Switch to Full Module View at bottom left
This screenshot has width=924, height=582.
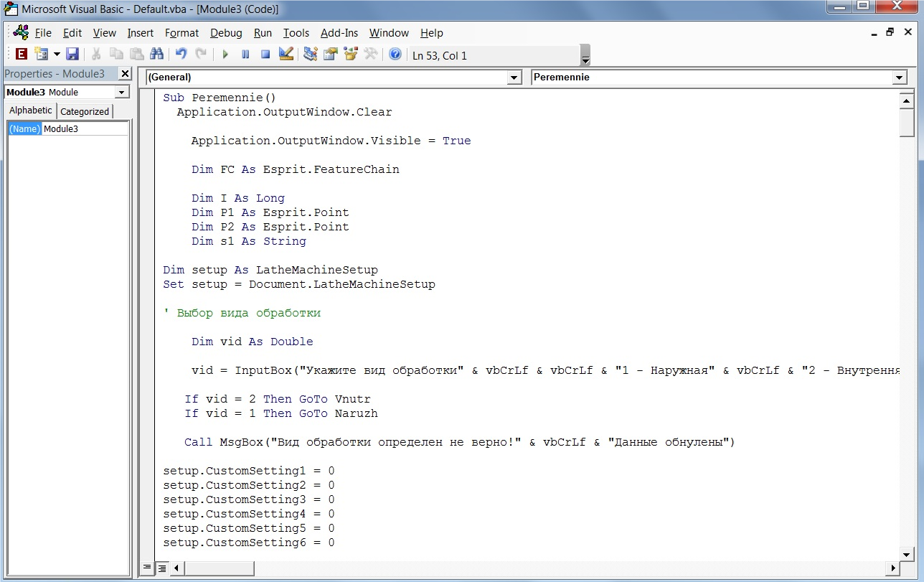(x=162, y=568)
